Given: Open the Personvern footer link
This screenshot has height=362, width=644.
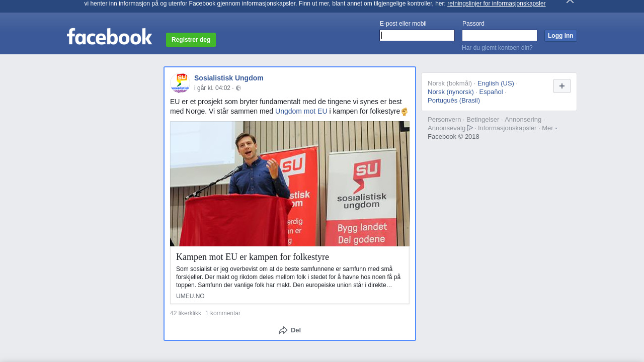Looking at the screenshot, I should 444,120.
